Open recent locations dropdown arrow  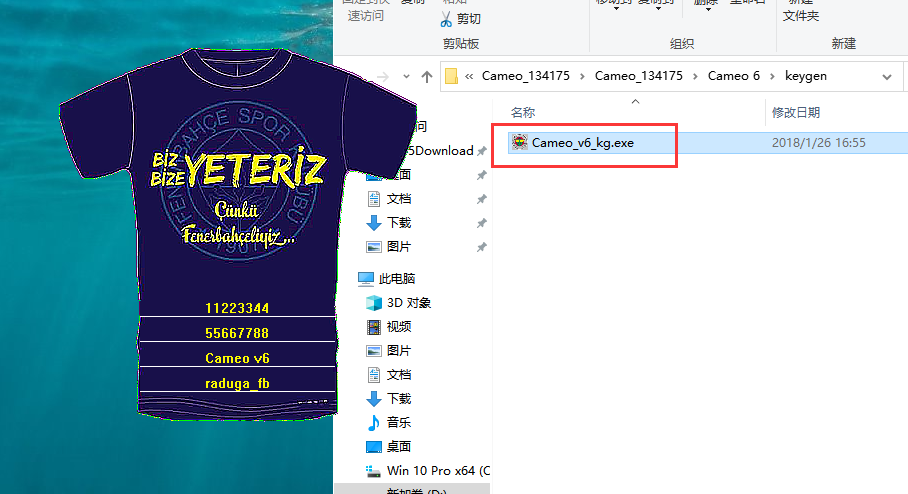coord(406,76)
